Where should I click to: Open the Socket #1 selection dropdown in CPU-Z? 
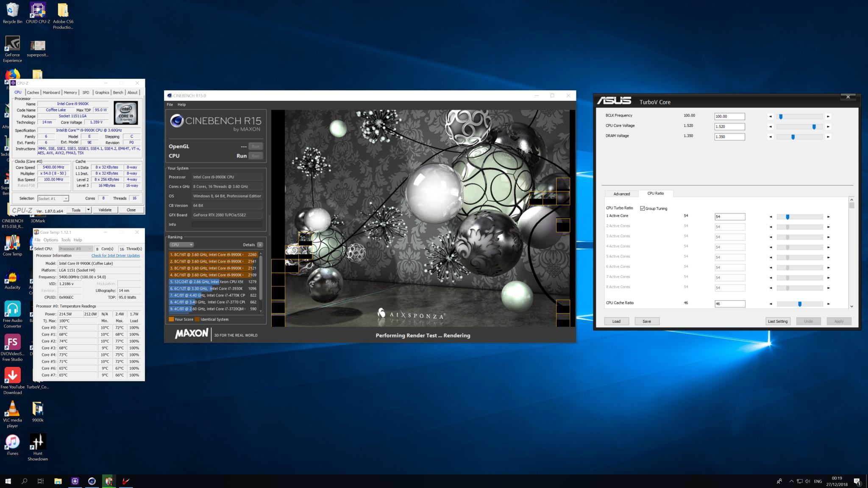53,198
